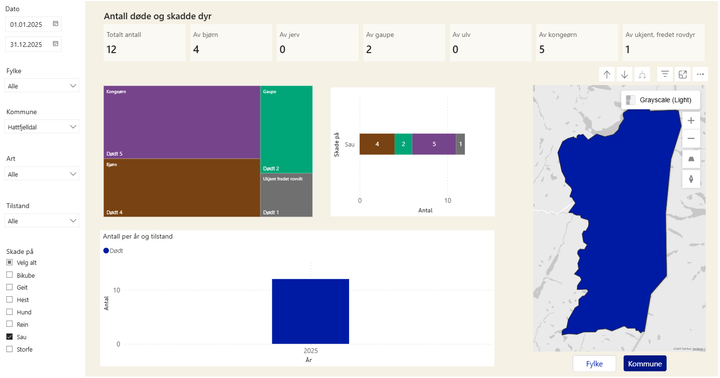The image size is (720, 378).
Task: Expand to next hierarchy level icon
Action: pos(642,74)
